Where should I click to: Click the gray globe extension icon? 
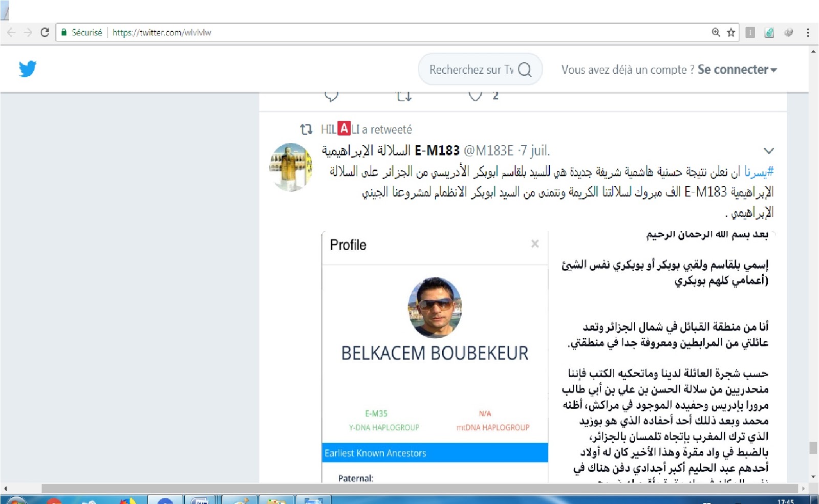click(x=789, y=32)
